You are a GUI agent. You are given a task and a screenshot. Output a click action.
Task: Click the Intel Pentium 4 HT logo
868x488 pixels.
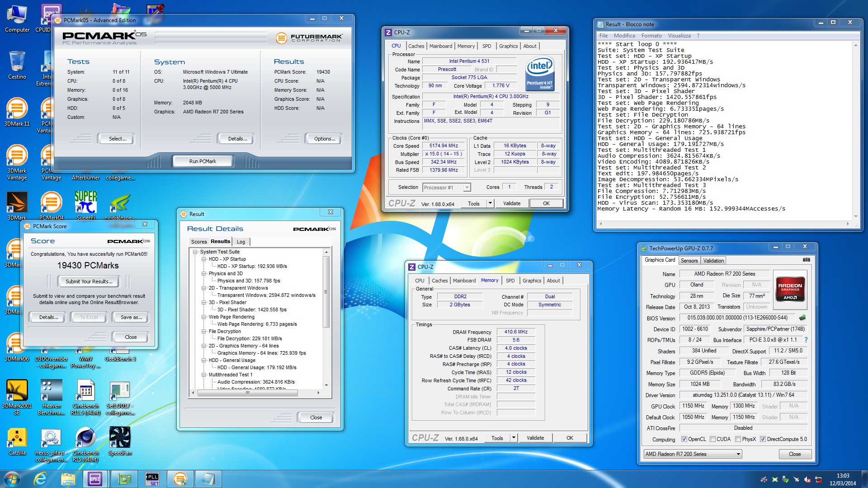[540, 74]
